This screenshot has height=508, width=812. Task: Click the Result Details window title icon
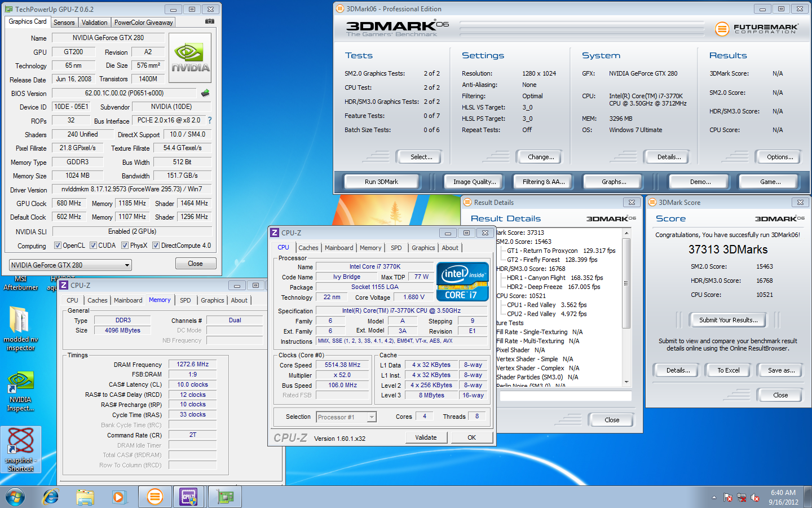[x=467, y=202]
